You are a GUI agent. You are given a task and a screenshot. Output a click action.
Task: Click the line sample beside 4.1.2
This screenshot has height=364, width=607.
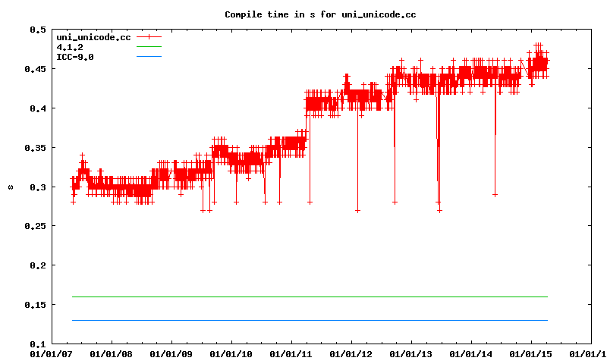point(149,47)
